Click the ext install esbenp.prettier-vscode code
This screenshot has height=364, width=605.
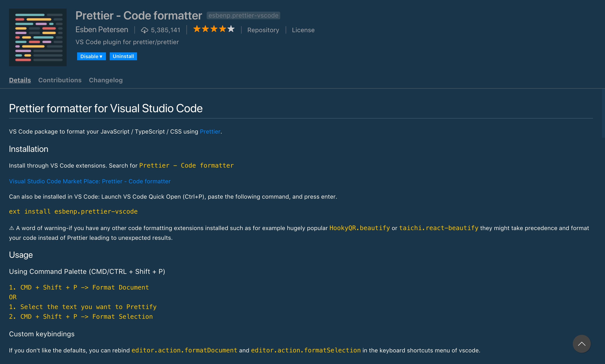73,211
